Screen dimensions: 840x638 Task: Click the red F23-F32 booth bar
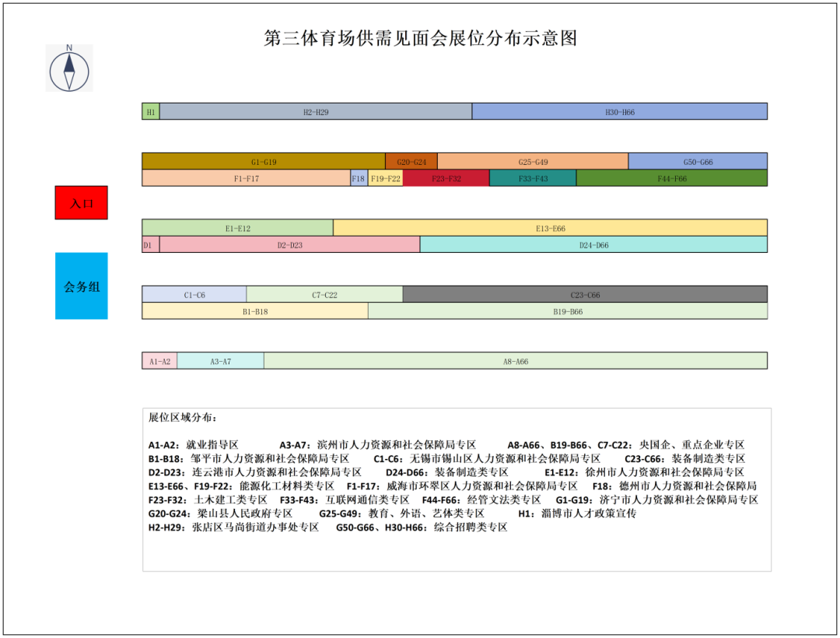[x=446, y=178]
